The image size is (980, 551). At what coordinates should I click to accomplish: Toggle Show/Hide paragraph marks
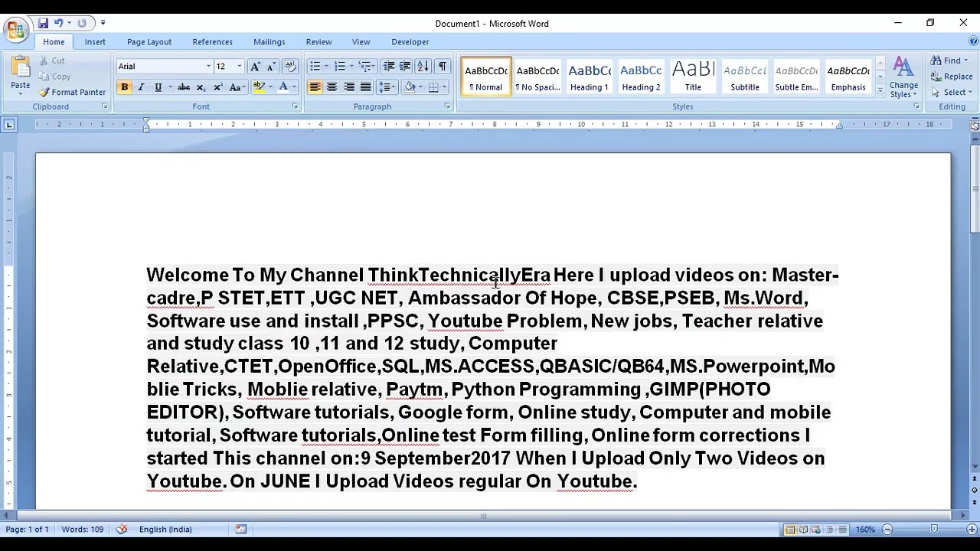(x=443, y=67)
